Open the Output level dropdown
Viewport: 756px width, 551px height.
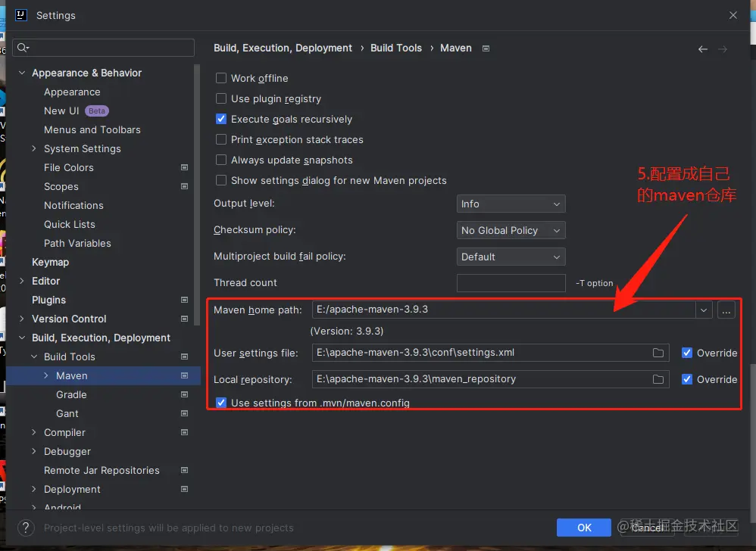point(511,204)
